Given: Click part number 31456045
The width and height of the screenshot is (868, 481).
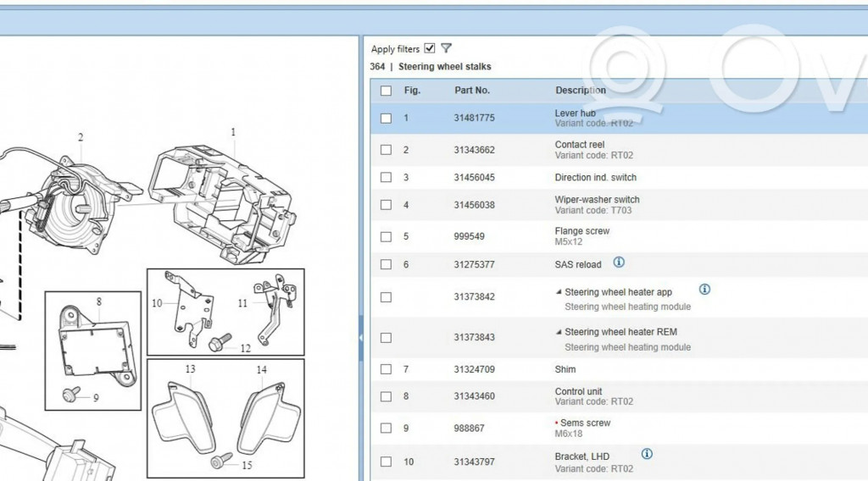Looking at the screenshot, I should coord(474,178).
